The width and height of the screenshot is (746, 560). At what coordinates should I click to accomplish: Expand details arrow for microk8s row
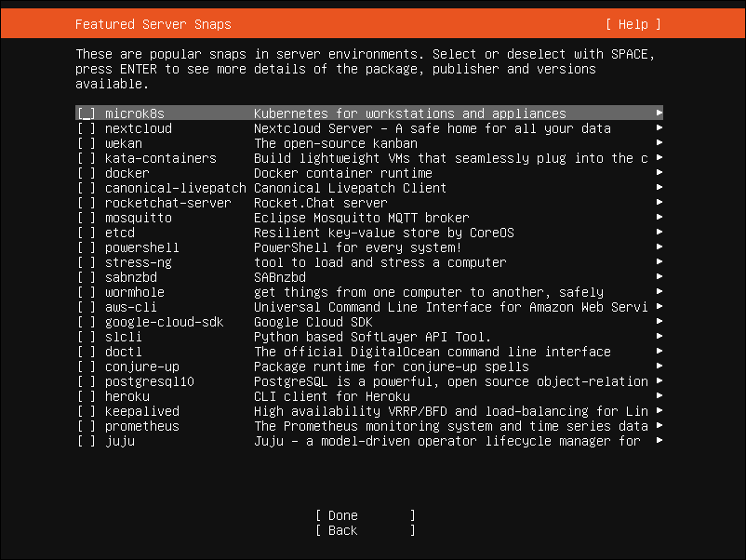click(659, 113)
